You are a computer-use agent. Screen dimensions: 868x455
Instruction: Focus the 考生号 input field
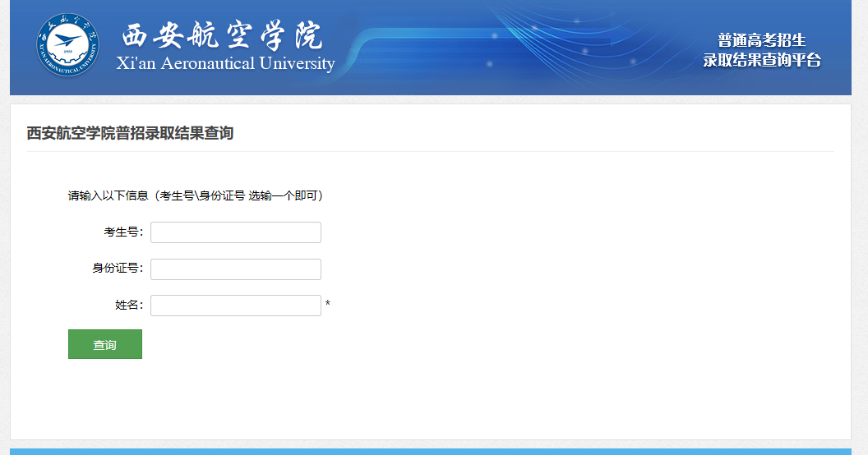tap(236, 232)
